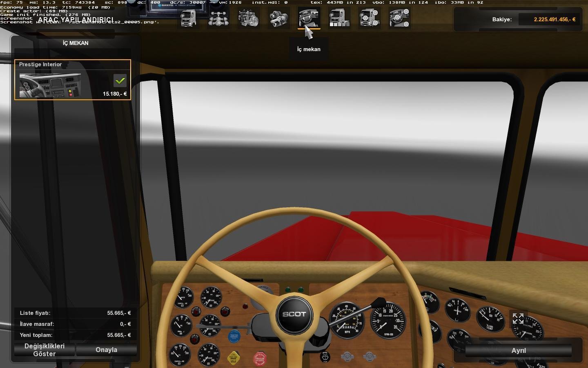Open the paint job category icon
Screen dimensions: 588x368
339,18
